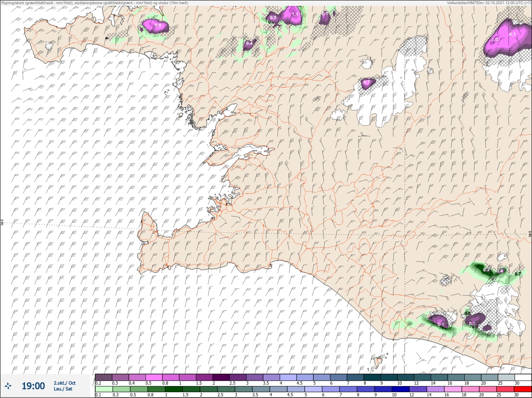The image size is (532, 398).
Task: Select the 'Lau./ Sat' weekday text
Action: coord(63,389)
